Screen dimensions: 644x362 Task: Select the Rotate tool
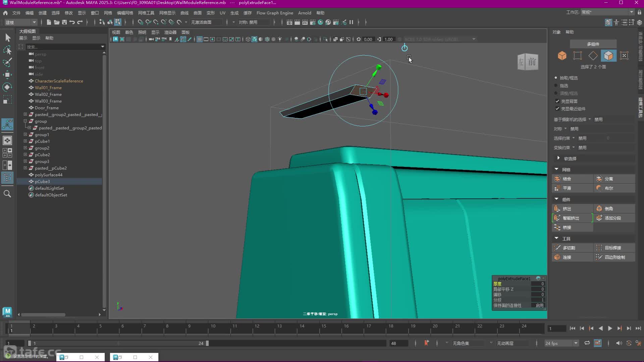pos(7,87)
